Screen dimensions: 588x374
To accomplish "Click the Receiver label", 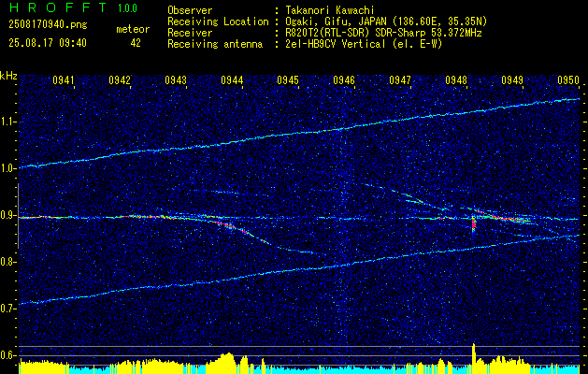I will point(190,33).
